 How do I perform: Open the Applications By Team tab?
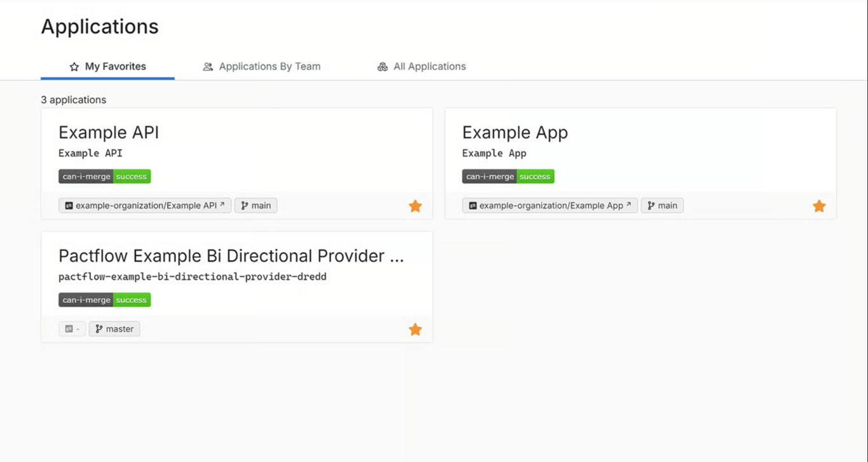(262, 66)
